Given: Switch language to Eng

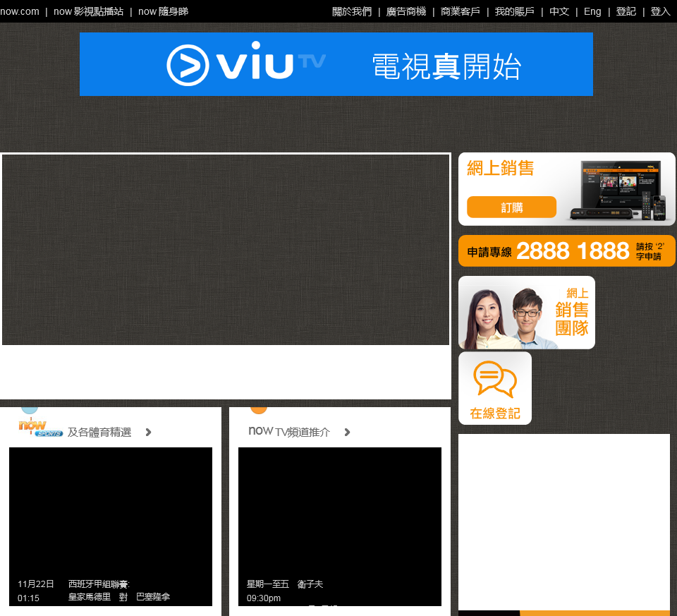Looking at the screenshot, I should (x=592, y=11).
